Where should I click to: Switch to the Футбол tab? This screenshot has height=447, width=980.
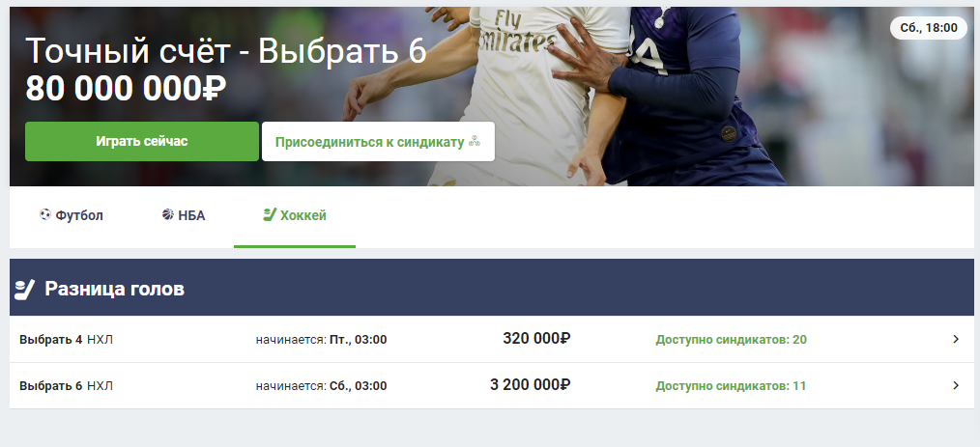click(71, 216)
